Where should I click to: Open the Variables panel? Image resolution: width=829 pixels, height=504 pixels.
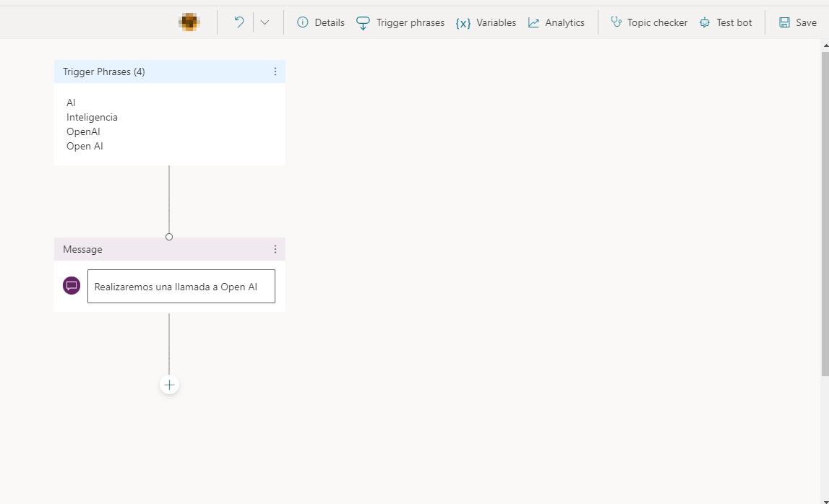click(486, 22)
